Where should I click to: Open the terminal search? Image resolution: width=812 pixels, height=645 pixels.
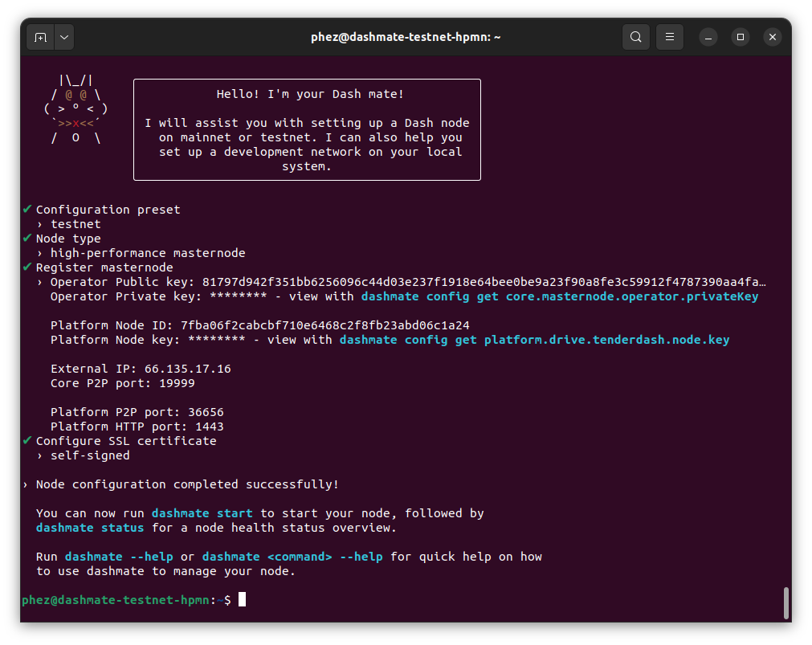tap(635, 36)
